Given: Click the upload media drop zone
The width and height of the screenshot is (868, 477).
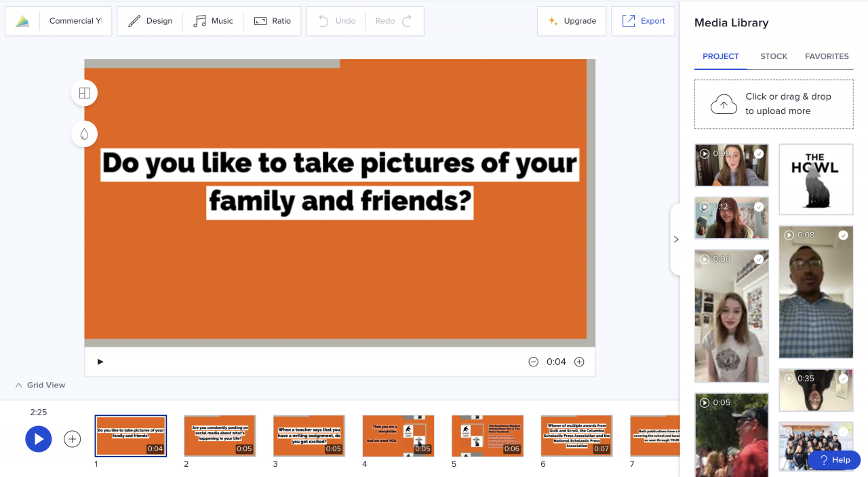Looking at the screenshot, I should 774,104.
